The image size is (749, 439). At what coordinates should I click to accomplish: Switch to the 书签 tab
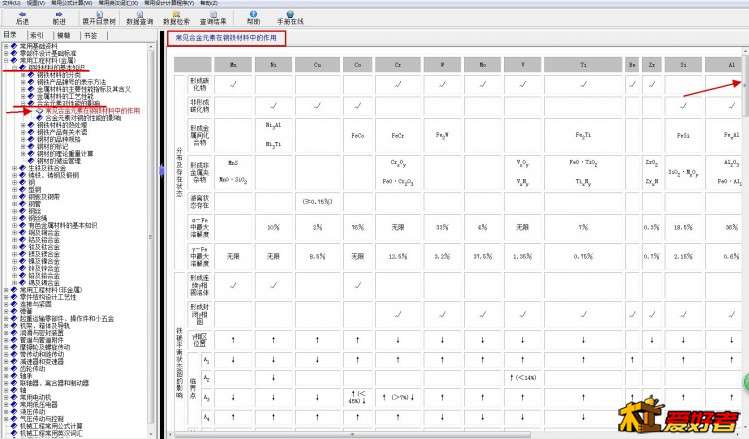[x=91, y=35]
